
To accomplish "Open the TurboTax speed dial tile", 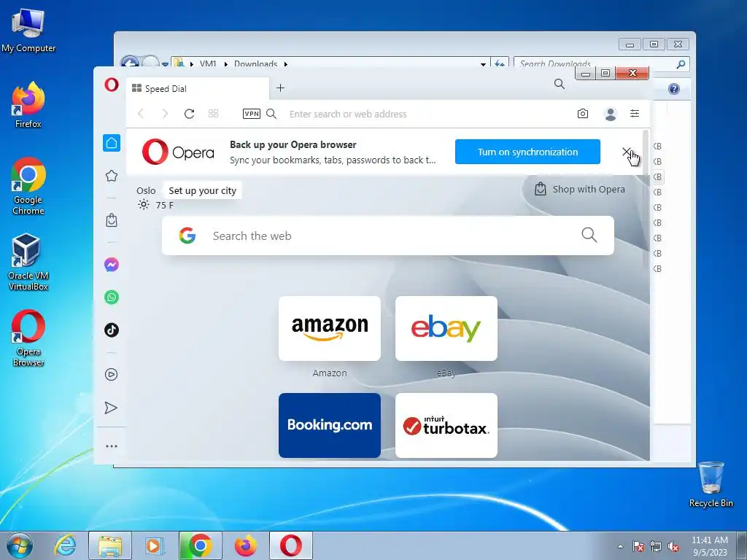I will click(x=446, y=425).
